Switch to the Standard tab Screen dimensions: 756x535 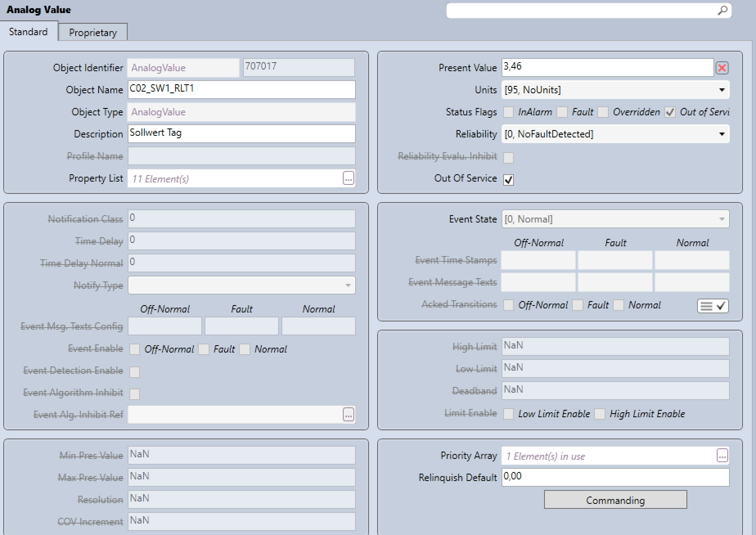coord(28,32)
